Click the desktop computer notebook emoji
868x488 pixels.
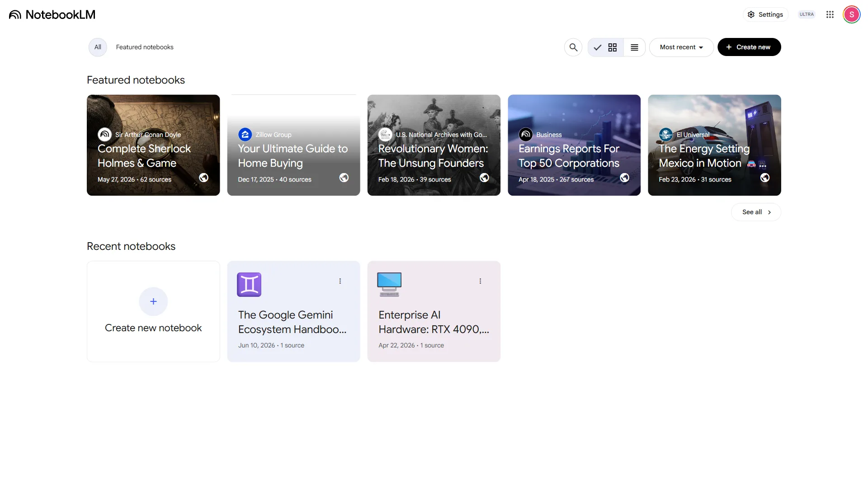[389, 285]
